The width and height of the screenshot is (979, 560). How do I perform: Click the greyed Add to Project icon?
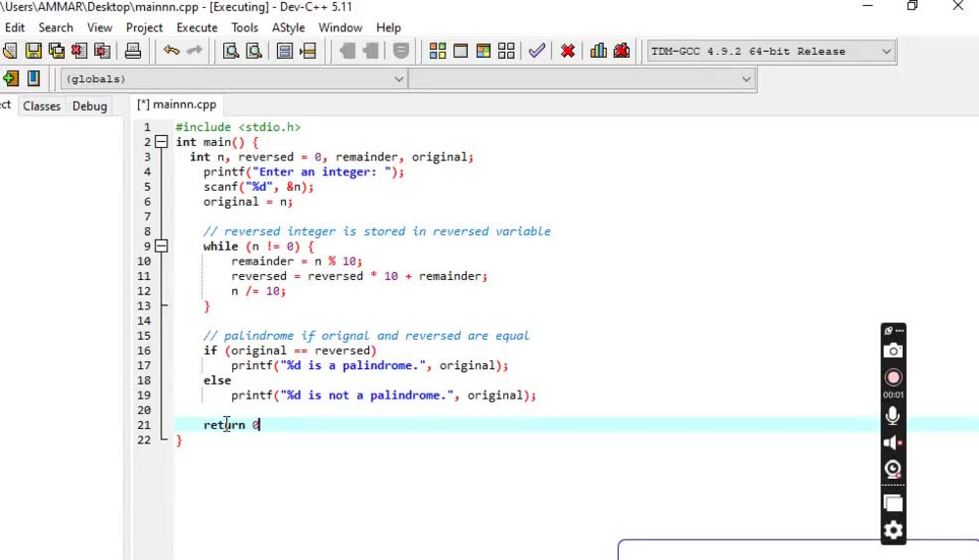coord(348,51)
